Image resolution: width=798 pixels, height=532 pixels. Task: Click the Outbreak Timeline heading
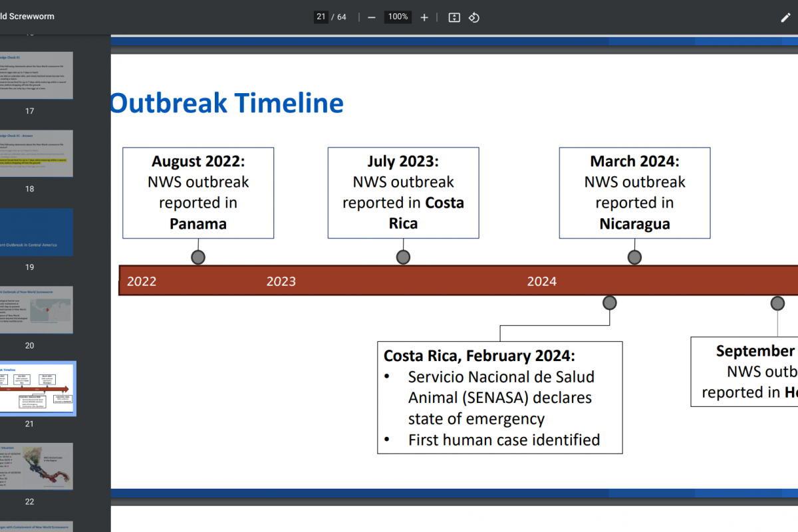[227, 103]
